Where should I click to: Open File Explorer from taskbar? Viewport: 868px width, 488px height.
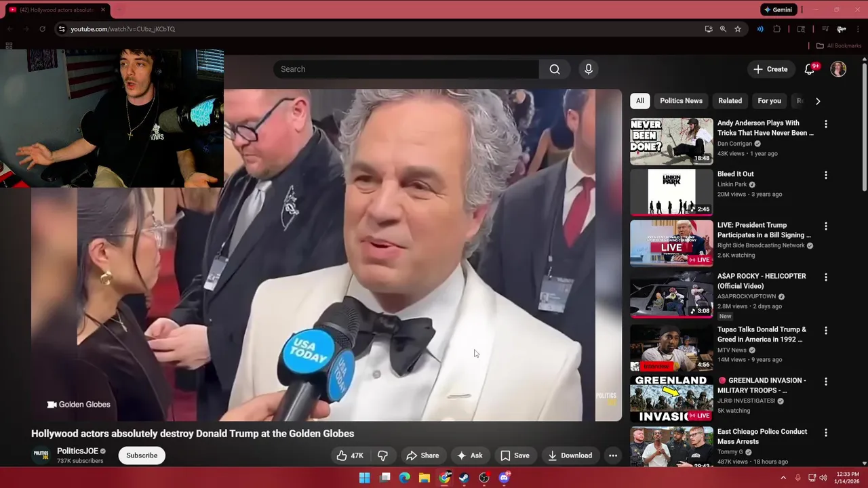tap(425, 478)
